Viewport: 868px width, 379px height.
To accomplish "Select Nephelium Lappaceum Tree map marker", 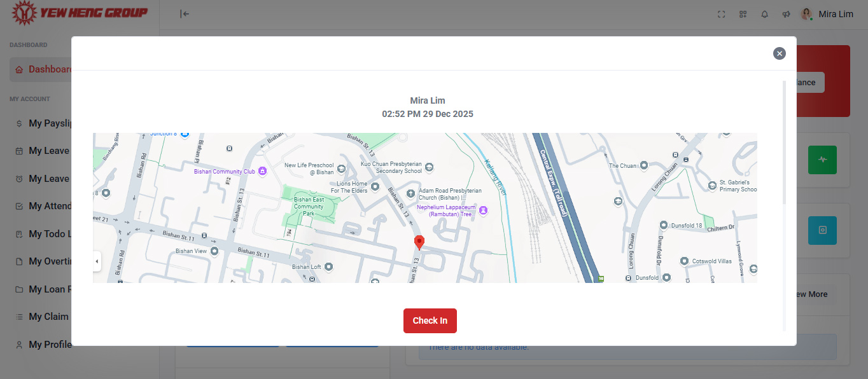I will pyautogui.click(x=483, y=210).
